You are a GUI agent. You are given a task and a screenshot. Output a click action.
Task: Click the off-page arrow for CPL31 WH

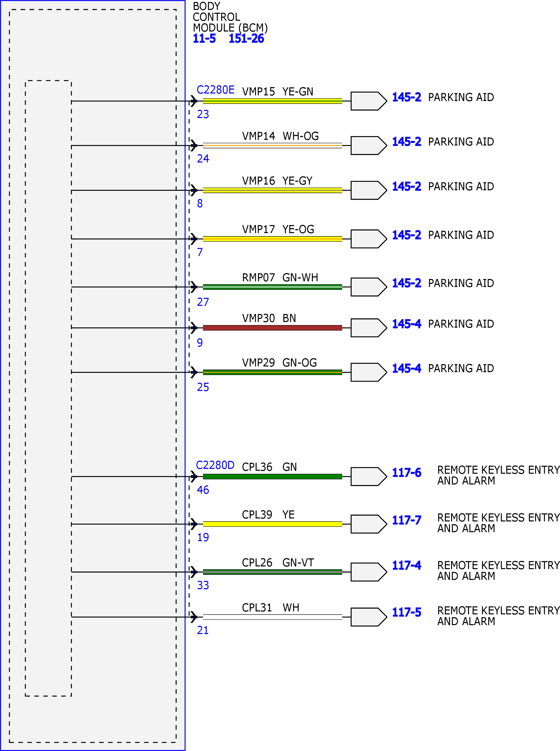tap(369, 617)
